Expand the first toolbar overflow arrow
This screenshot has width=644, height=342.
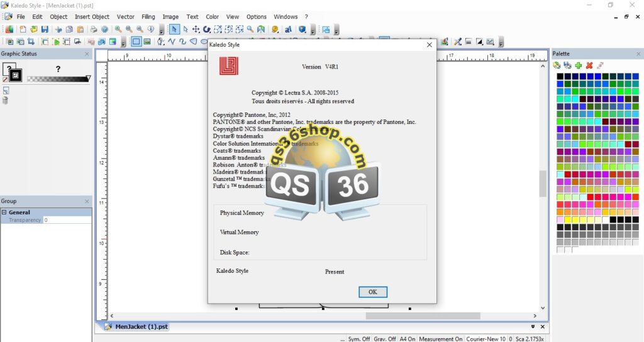coord(162,30)
